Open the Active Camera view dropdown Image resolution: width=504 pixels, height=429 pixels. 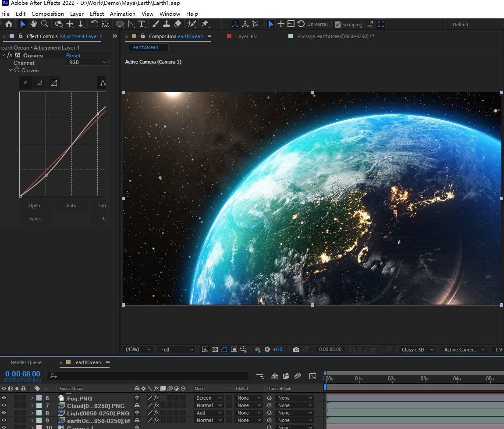click(464, 349)
